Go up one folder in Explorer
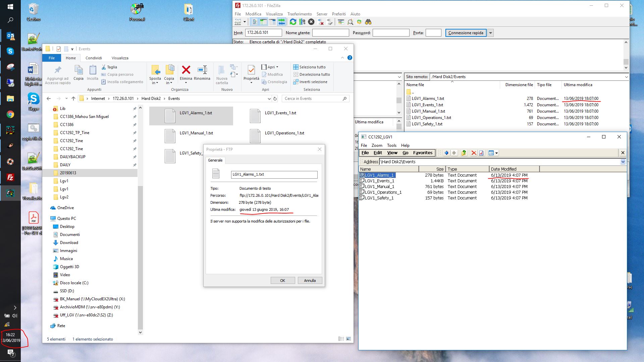 click(x=73, y=99)
